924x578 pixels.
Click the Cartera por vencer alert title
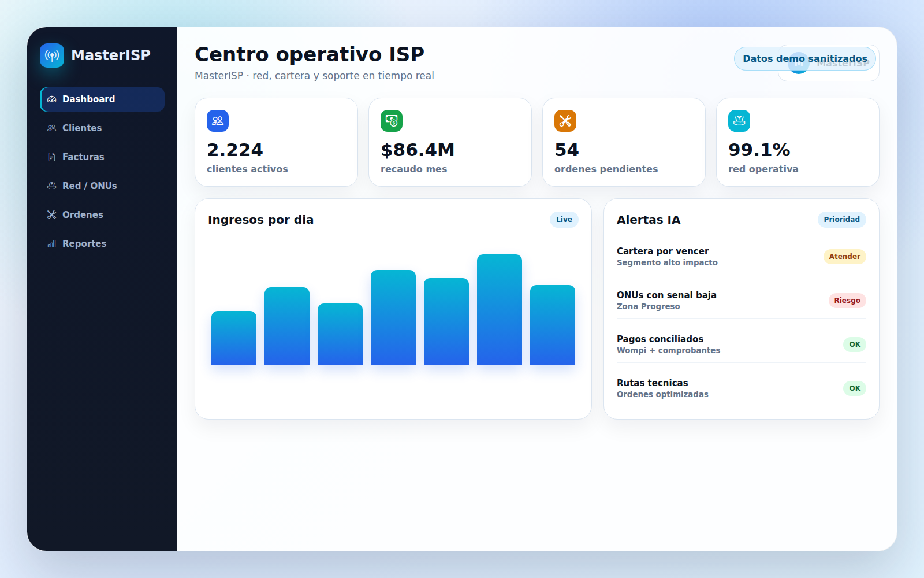point(662,251)
